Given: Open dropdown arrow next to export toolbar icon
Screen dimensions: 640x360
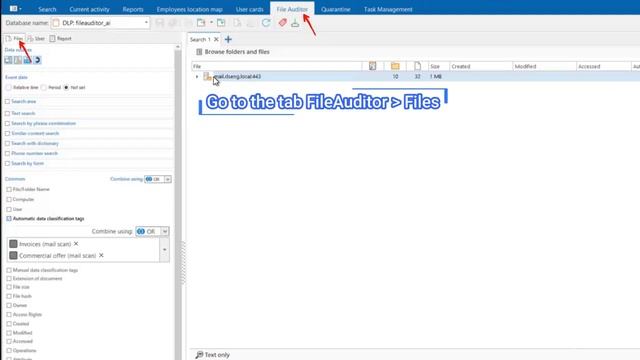Looking at the screenshot, I should point(211,22).
